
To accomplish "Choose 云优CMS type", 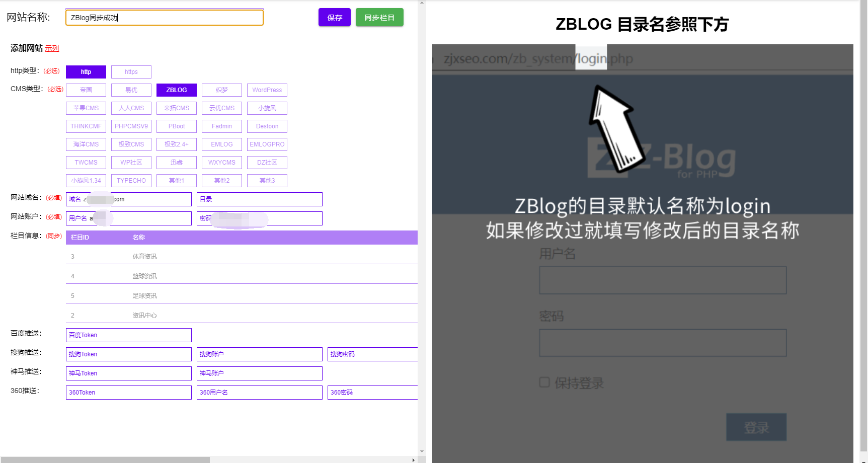I will (x=222, y=108).
